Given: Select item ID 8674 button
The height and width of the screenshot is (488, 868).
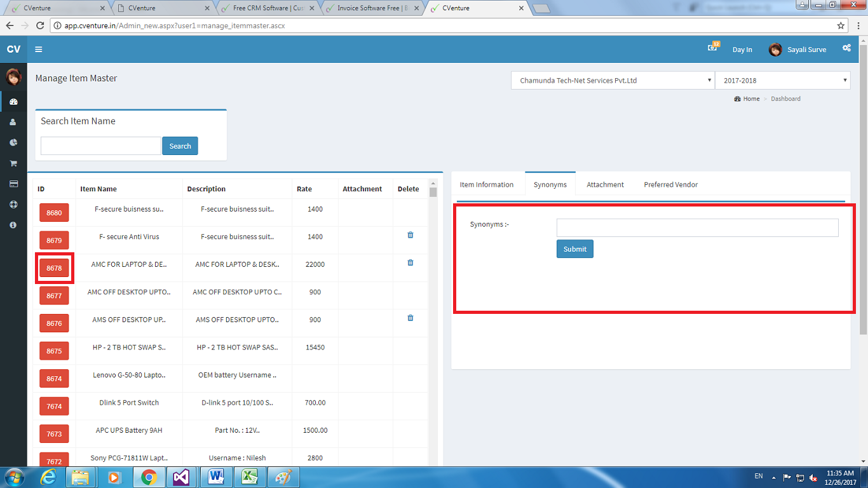Looking at the screenshot, I should [54, 379].
